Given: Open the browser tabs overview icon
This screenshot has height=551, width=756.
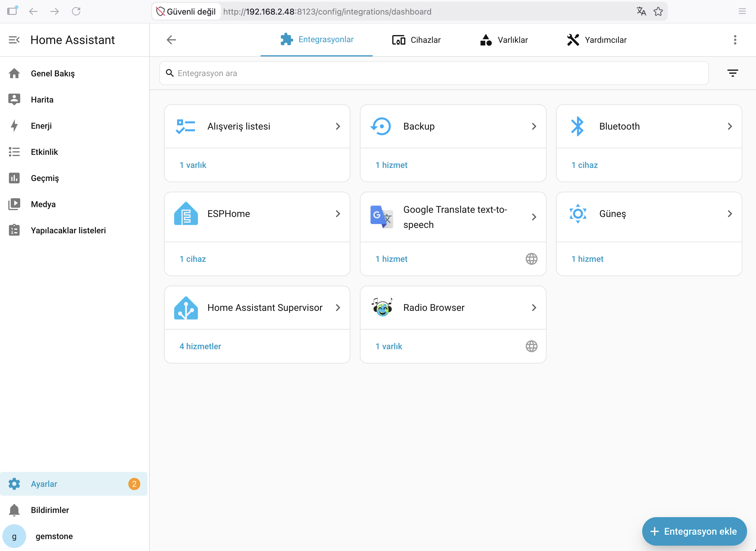Looking at the screenshot, I should [x=13, y=11].
